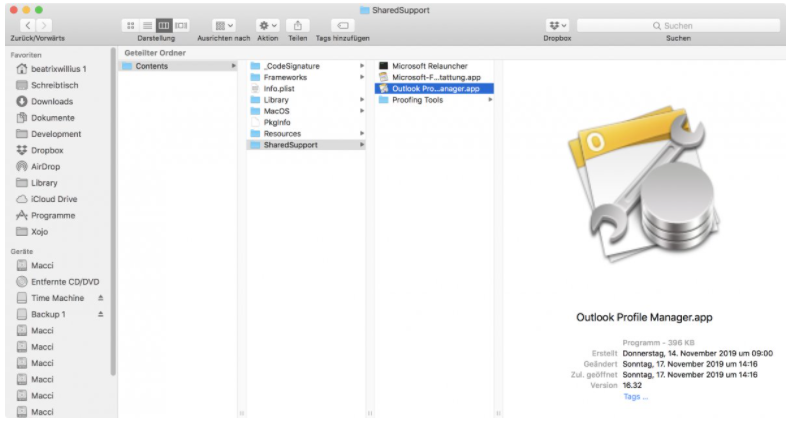This screenshot has height=421, width=788.
Task: Click the Tags ... link in preview
Action: pyautogui.click(x=636, y=396)
